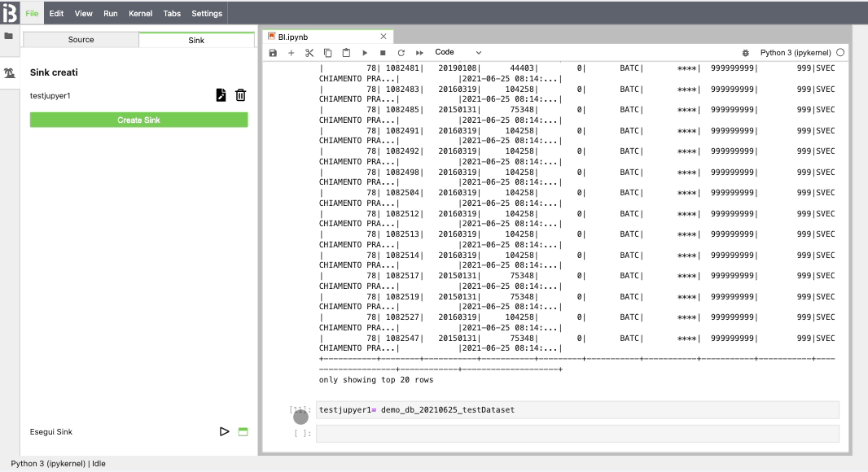Click the Create Sink button
Image resolution: width=868 pixels, height=472 pixels.
(x=138, y=119)
